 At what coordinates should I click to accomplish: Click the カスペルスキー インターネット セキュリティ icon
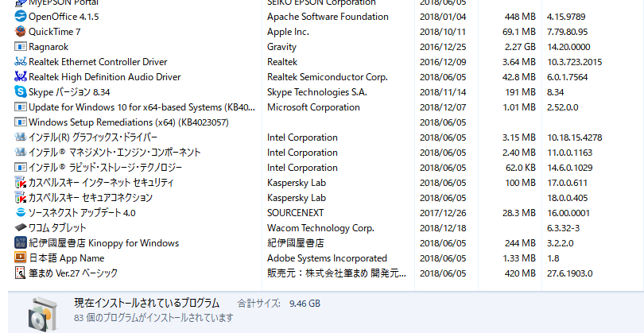pos(21,183)
